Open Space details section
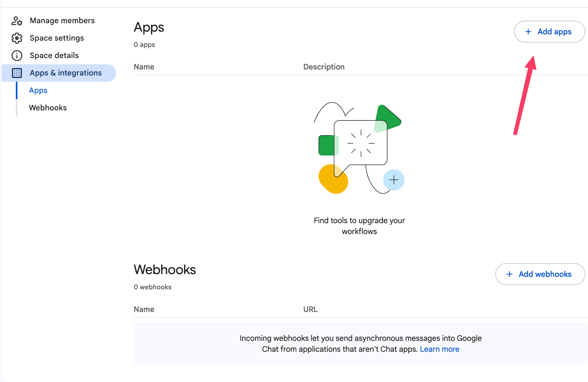 [x=54, y=56]
